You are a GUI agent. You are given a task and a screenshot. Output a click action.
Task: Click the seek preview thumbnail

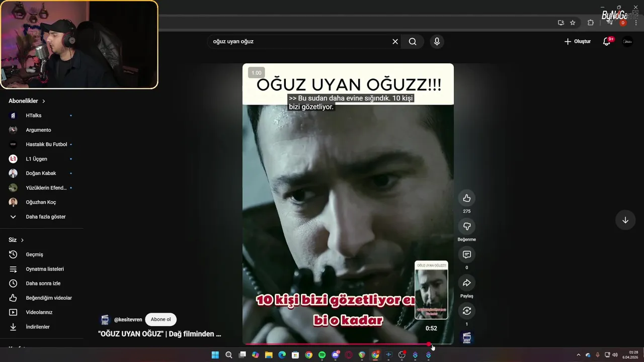pyautogui.click(x=431, y=290)
